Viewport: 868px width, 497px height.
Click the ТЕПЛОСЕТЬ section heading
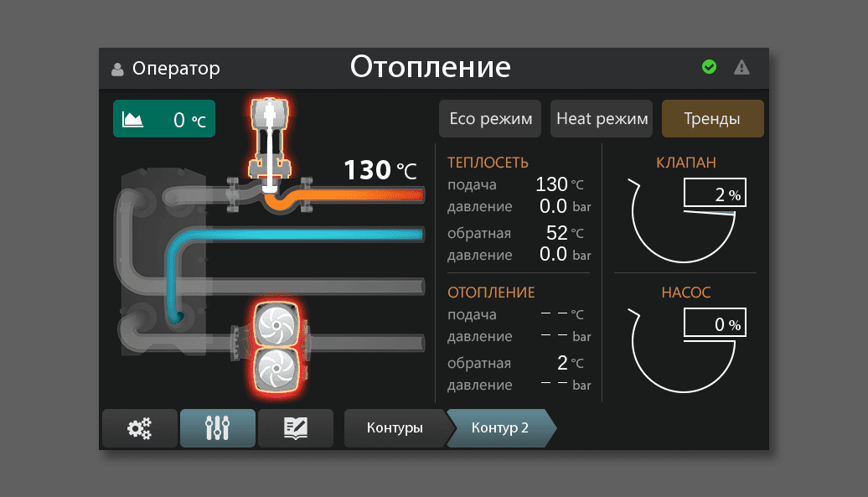488,163
